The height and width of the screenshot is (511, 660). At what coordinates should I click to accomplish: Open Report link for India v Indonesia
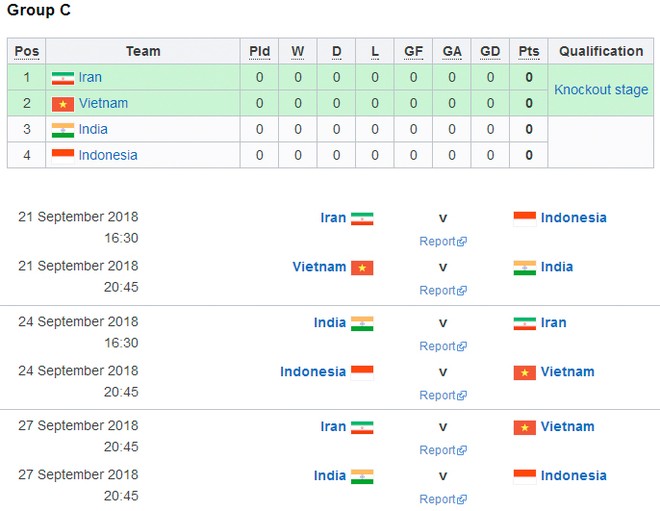(x=443, y=499)
